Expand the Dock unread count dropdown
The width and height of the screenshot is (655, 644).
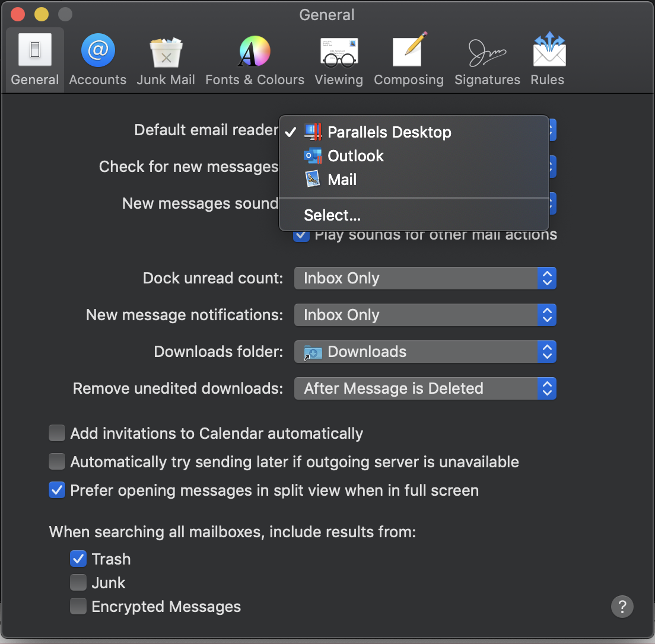tap(425, 278)
